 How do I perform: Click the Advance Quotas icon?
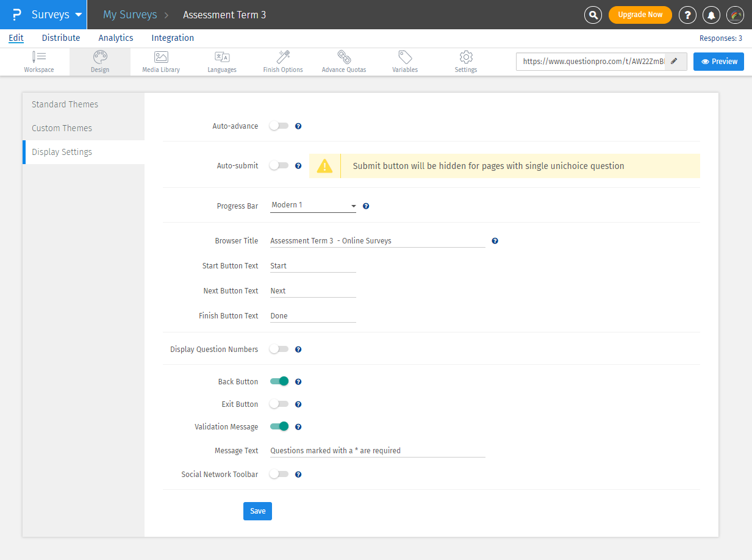pos(343,61)
